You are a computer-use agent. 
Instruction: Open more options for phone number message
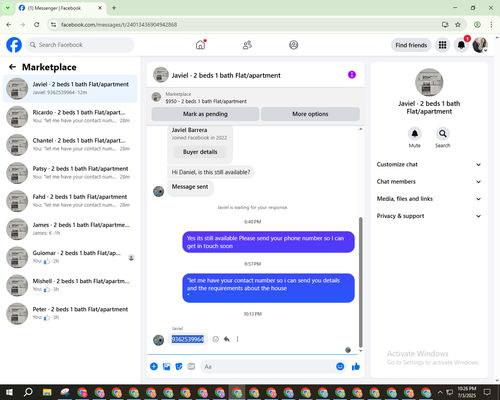[x=237, y=339]
